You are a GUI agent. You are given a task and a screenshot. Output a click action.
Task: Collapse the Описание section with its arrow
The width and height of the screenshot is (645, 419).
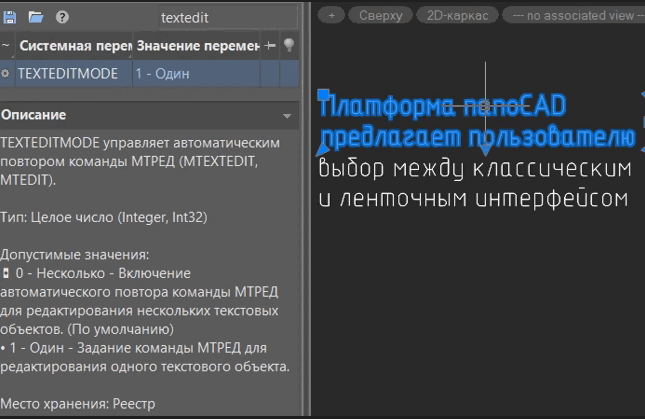coord(287,116)
